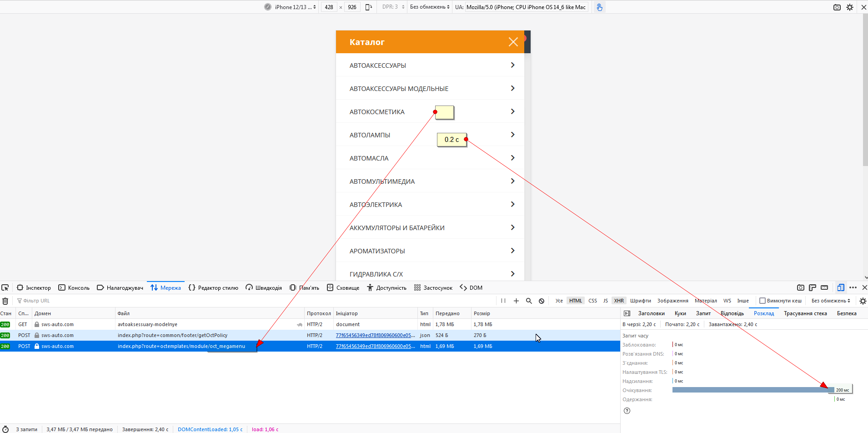Open Редактор стилю tab
Viewport: 868px width, 433px height.
click(213, 287)
